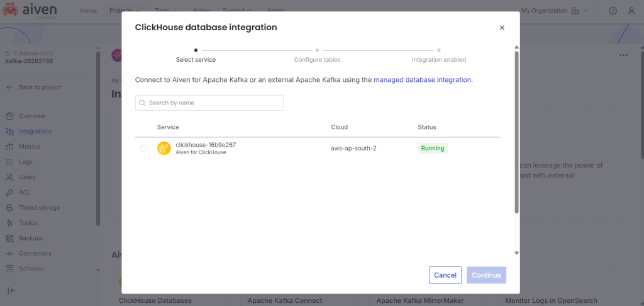644x306 pixels.
Task: Open the help question mark icon
Action: click(613, 11)
